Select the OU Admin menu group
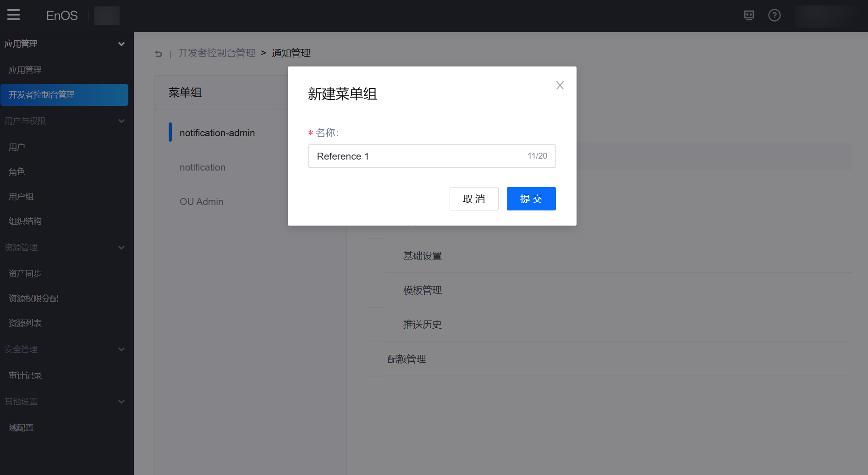This screenshot has height=475, width=868. coord(202,201)
